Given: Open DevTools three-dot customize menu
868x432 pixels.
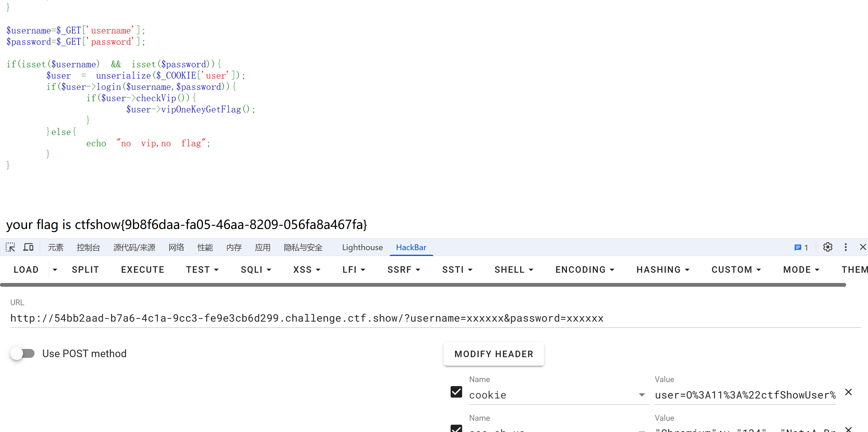Looking at the screenshot, I should pos(845,247).
